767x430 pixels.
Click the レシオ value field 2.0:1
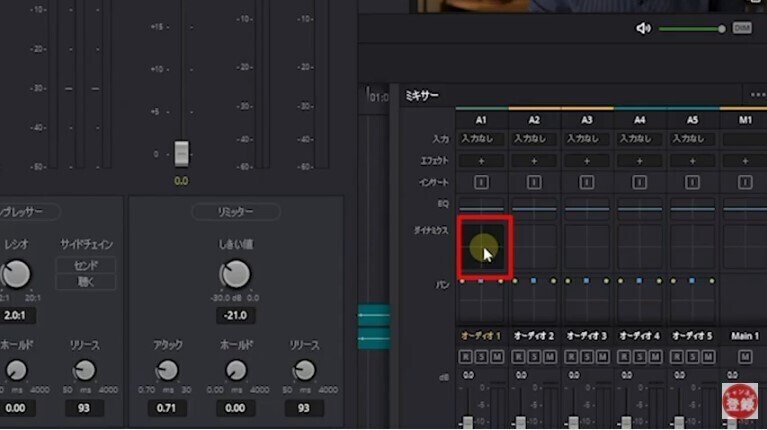(x=16, y=316)
